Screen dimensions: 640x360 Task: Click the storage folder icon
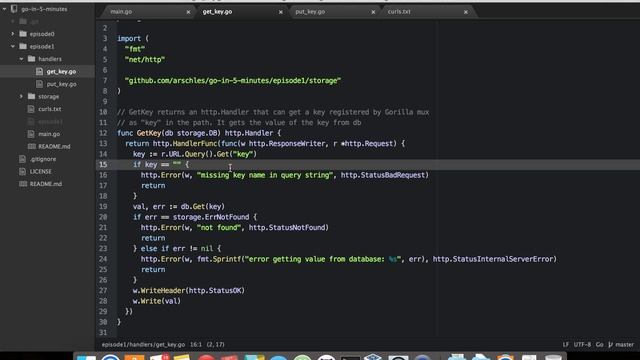pos(31,96)
